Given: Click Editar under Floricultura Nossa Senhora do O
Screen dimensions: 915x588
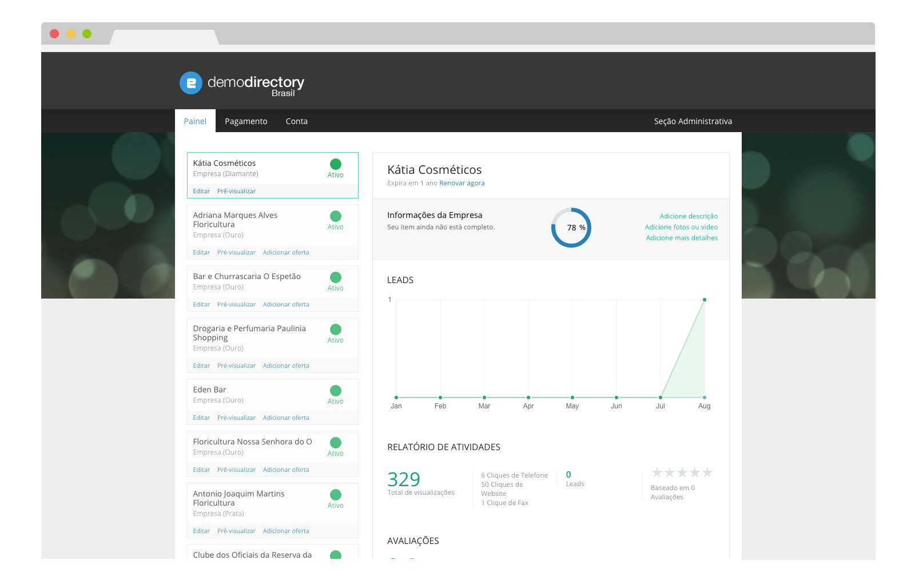Looking at the screenshot, I should click(x=201, y=470).
